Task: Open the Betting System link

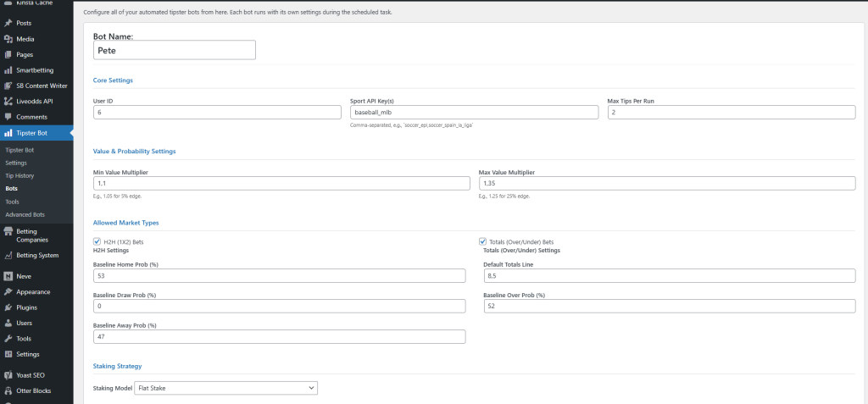Action: coord(37,255)
